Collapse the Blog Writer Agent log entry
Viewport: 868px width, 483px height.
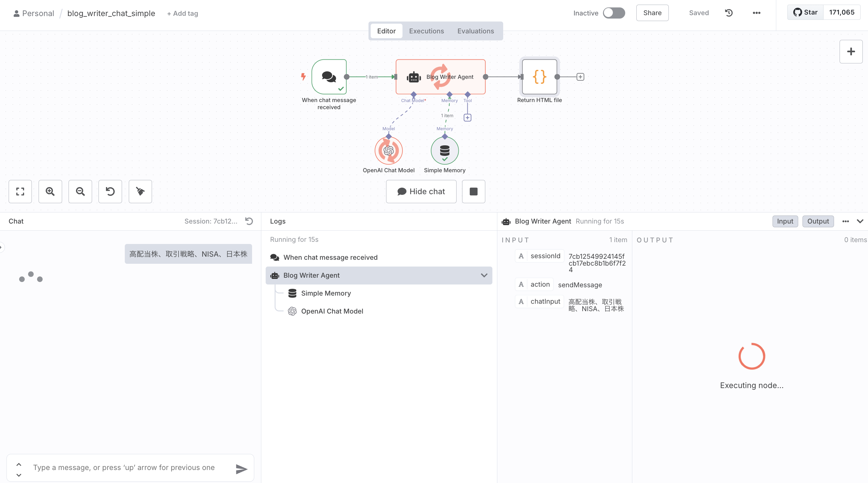(x=484, y=275)
